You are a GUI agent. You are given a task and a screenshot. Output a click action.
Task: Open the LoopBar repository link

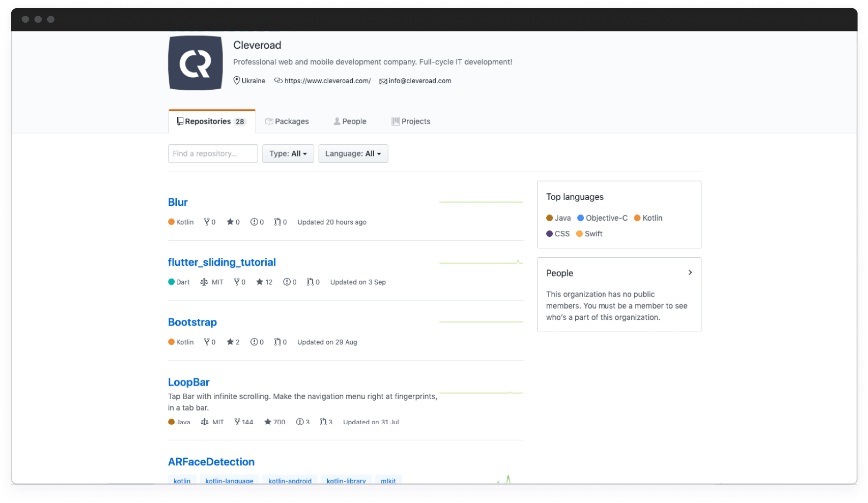tap(189, 382)
